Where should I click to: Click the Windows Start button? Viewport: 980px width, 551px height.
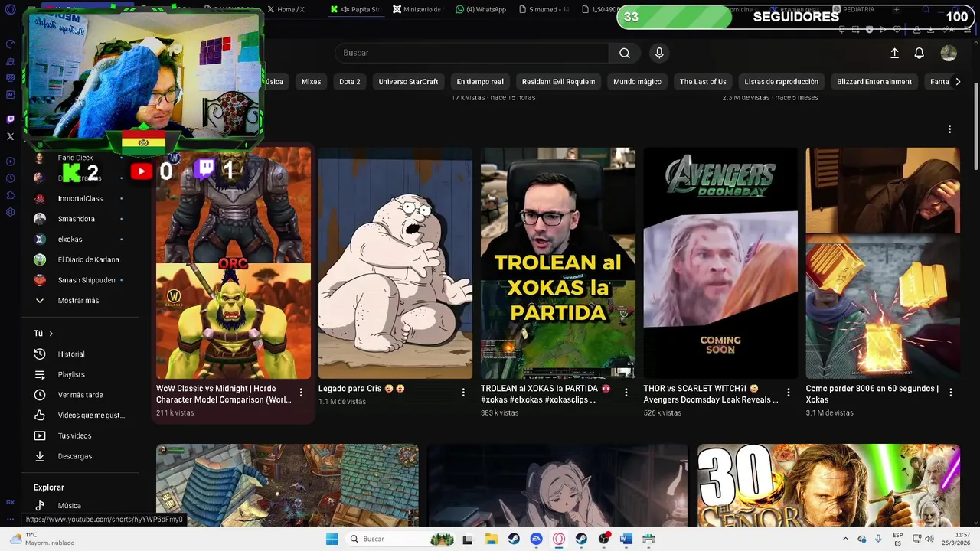[332, 539]
